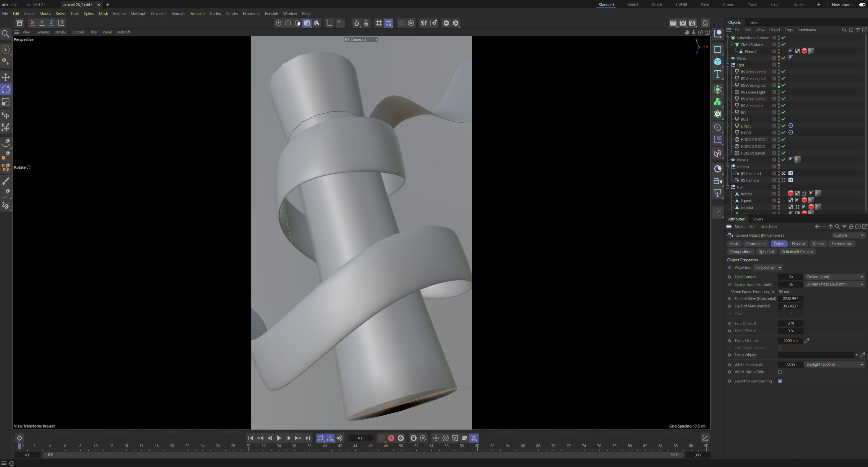Viewport: 868px width, 467px height.
Task: Click the Play Forwards button
Action: click(279, 438)
